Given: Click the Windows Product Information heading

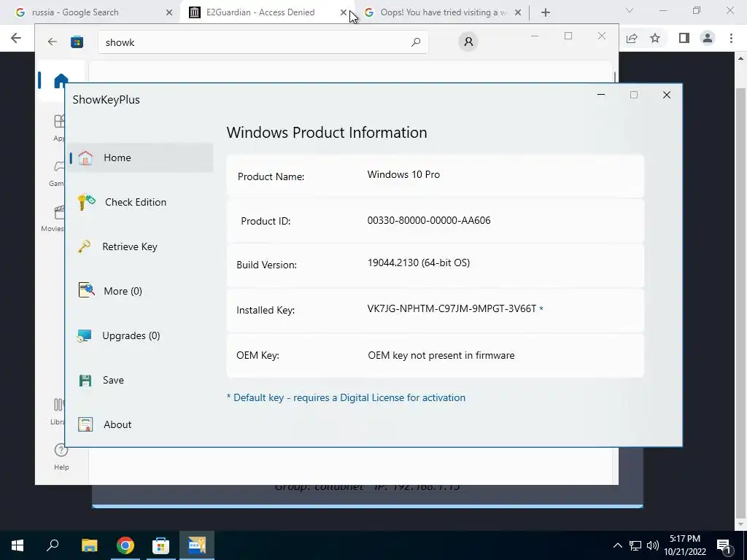Looking at the screenshot, I should click(x=327, y=133).
